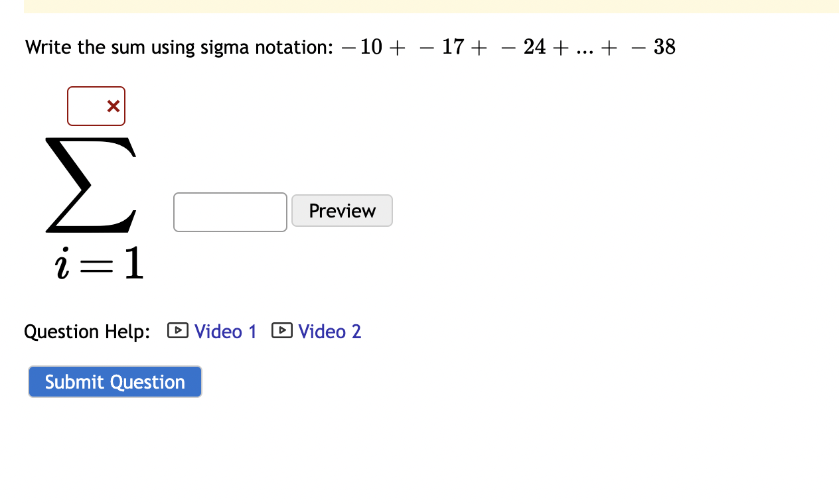The height and width of the screenshot is (504, 839).
Task: Click the Question Help label
Action: pyautogui.click(x=87, y=331)
